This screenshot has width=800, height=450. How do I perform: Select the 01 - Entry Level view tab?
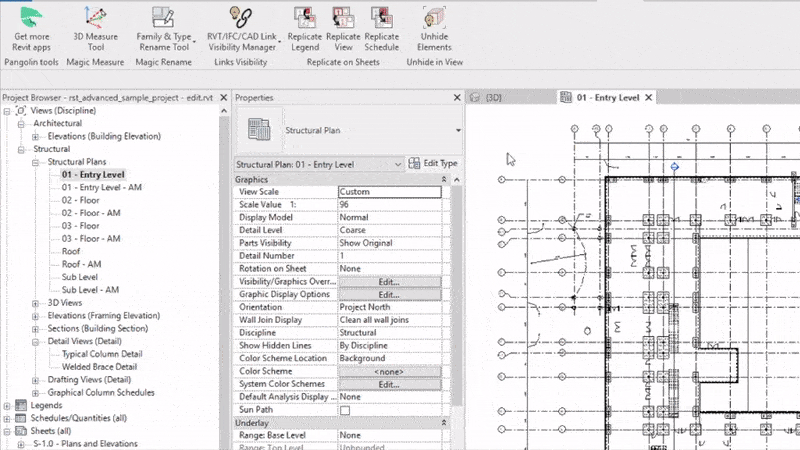tap(608, 97)
